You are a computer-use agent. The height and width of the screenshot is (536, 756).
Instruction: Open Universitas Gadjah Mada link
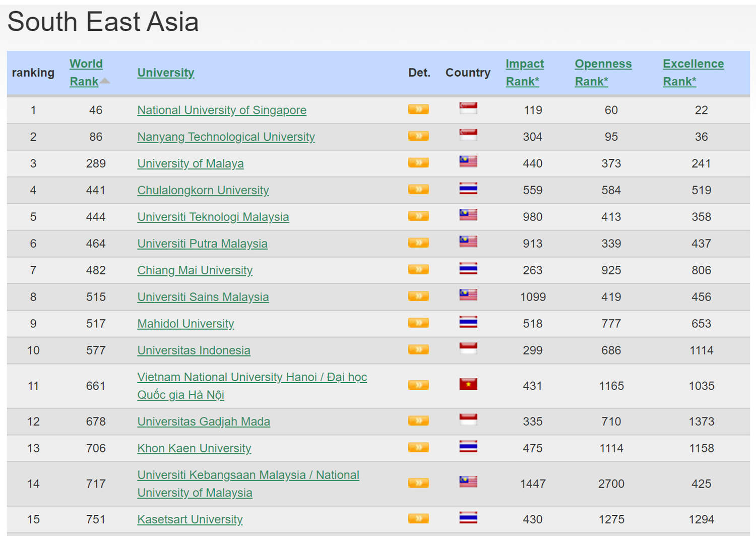coord(204,422)
